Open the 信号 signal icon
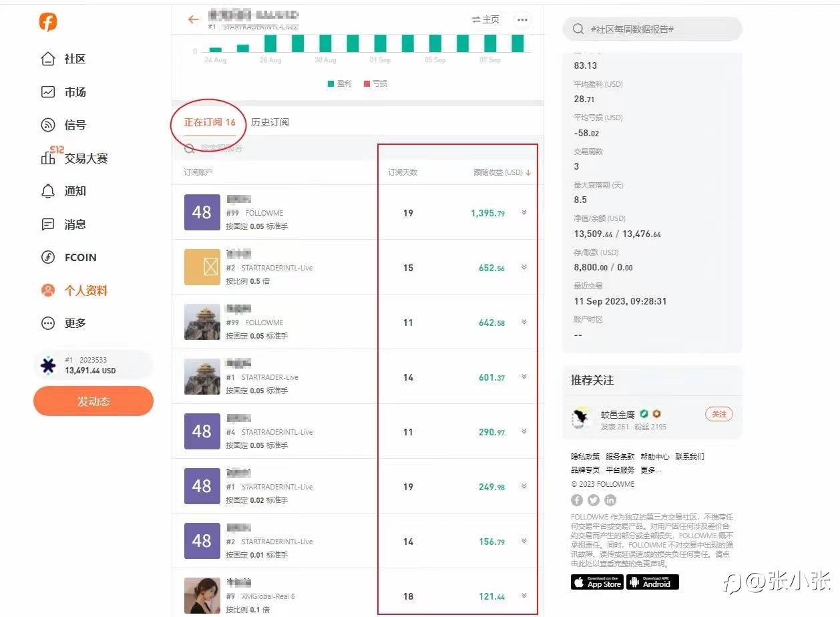 48,125
